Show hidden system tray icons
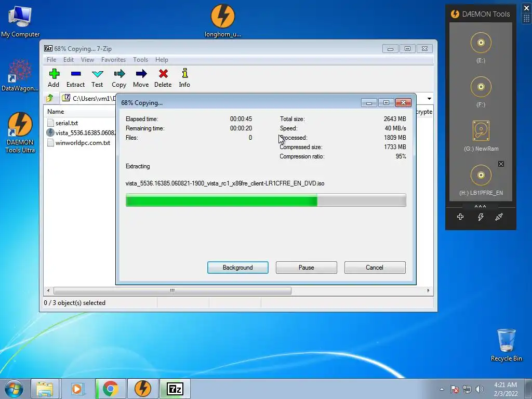532x399 pixels. [x=442, y=389]
